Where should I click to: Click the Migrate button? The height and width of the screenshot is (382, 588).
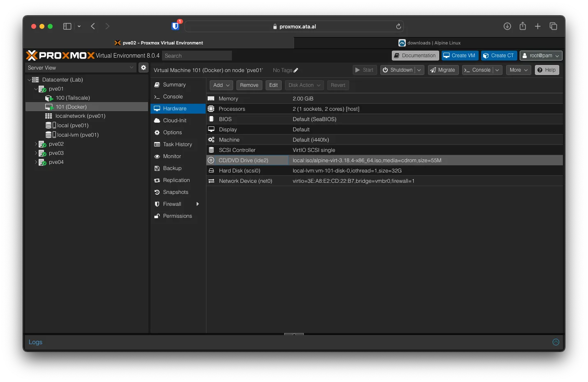(x=443, y=70)
